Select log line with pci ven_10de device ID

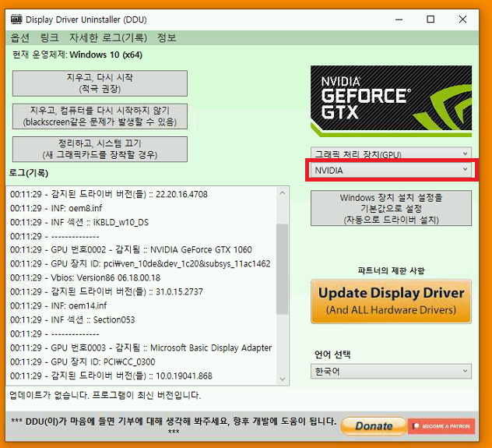(x=140, y=263)
